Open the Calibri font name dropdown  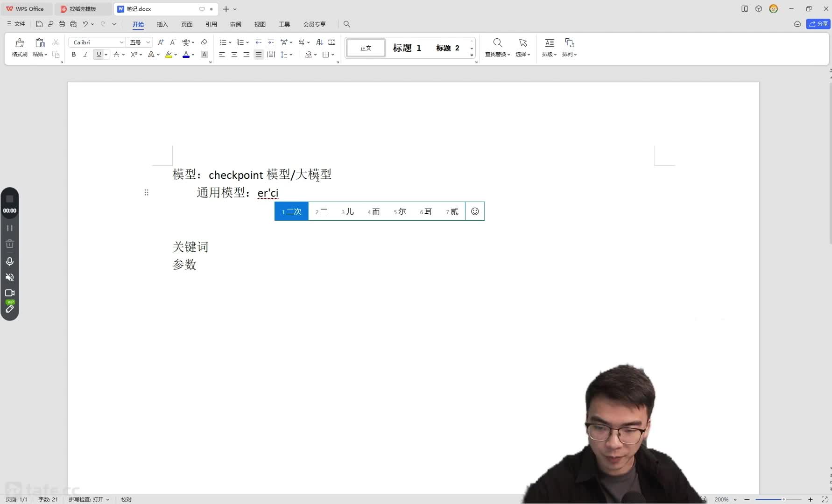[121, 42]
